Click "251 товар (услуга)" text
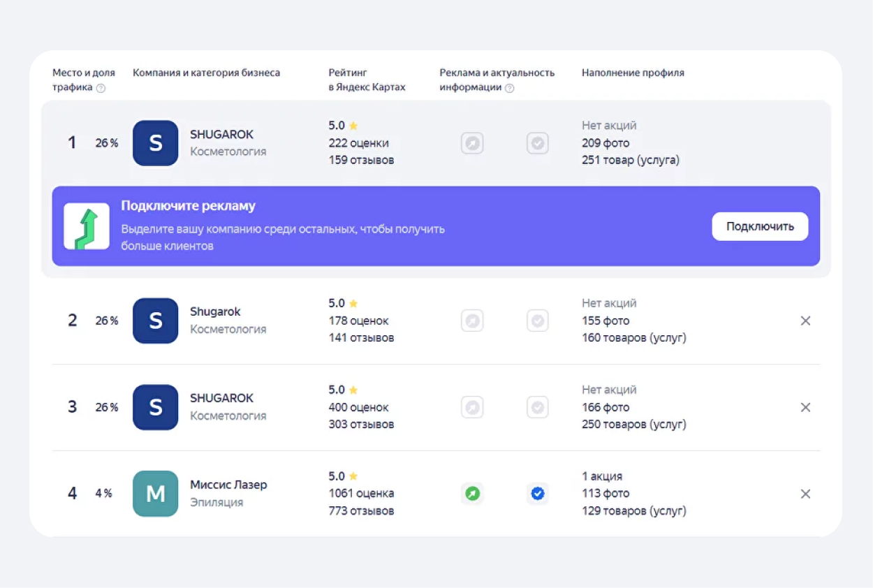This screenshot has height=588, width=873. 631,160
